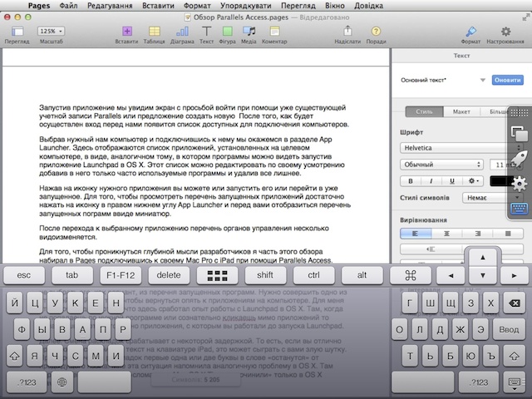Screen dimensions: 532x399
Task: Open the 125% Масштаб zoom dropdown
Action: tap(51, 32)
